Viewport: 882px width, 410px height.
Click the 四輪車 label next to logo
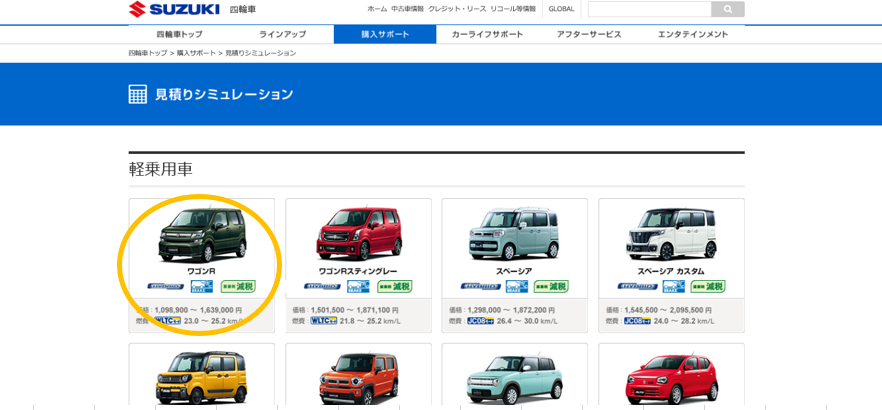(x=243, y=9)
